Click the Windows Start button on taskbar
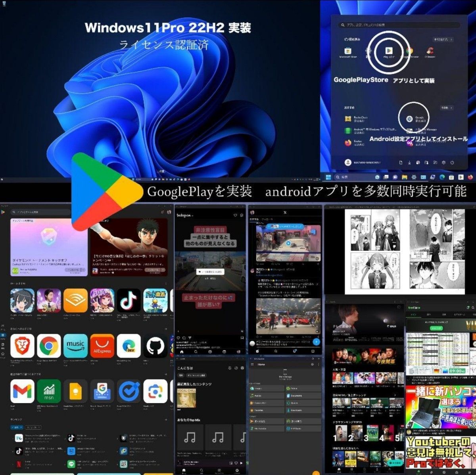Viewport: 476px width, 475px height. pyautogui.click(x=328, y=177)
